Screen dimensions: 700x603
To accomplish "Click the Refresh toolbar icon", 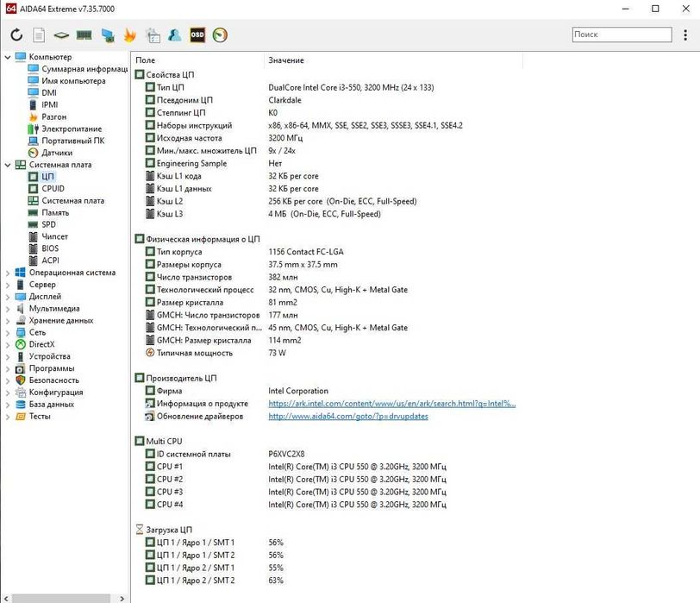I will pyautogui.click(x=16, y=35).
